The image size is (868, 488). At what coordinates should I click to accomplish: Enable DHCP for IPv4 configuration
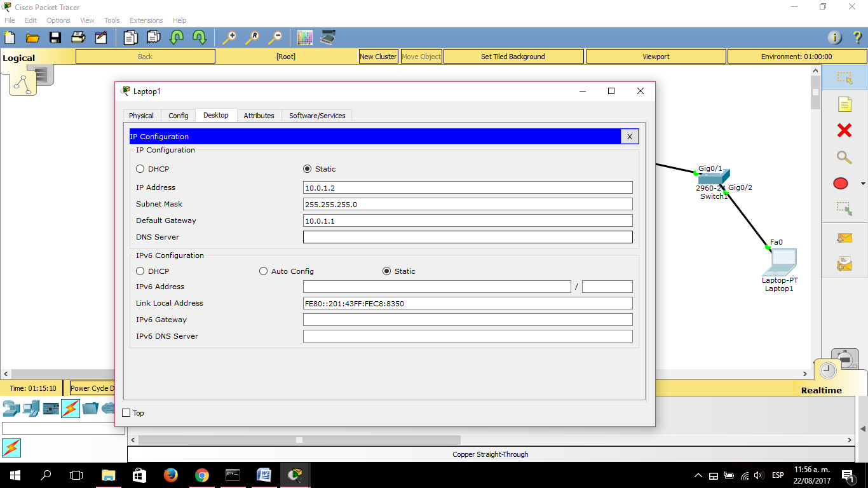click(139, 168)
